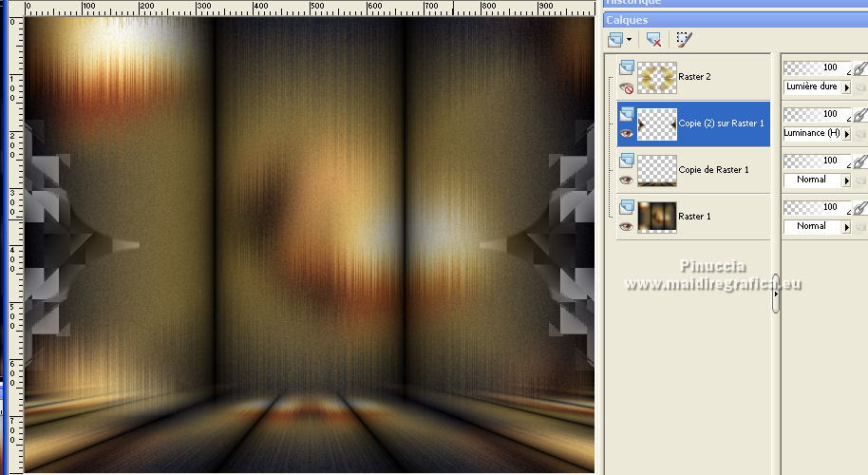868x475 pixels.
Task: Adjust the Raster 2 opacity slider
Action: click(x=817, y=67)
